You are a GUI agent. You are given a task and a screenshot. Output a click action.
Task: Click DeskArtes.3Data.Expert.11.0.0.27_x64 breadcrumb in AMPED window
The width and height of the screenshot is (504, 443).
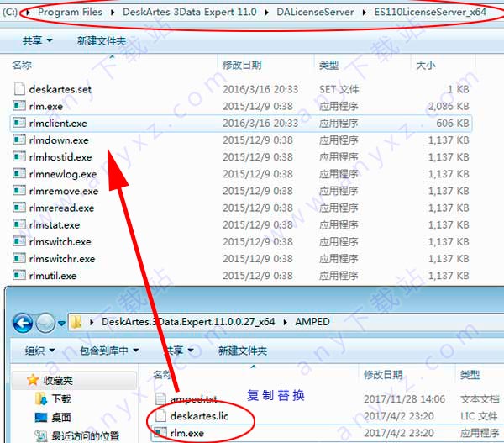click(188, 322)
